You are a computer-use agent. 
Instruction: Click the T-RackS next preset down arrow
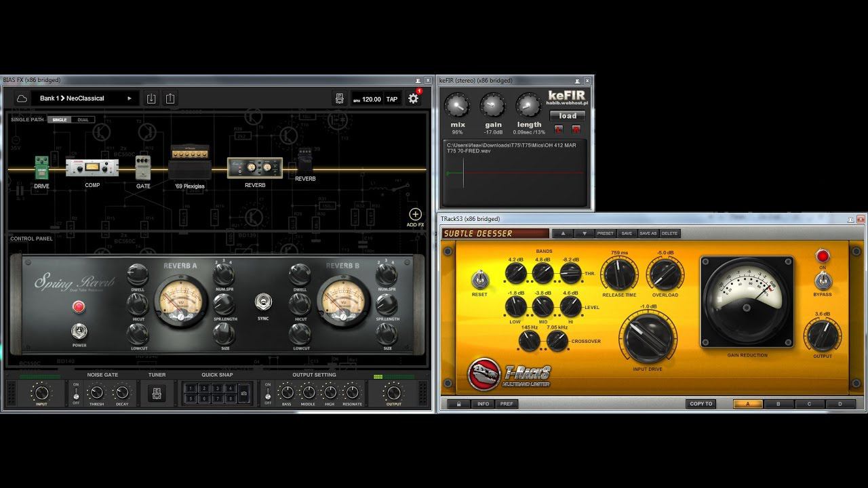tap(583, 233)
